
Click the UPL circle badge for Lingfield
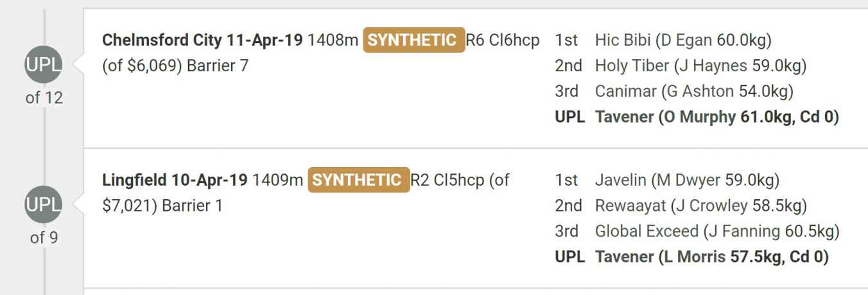(44, 206)
